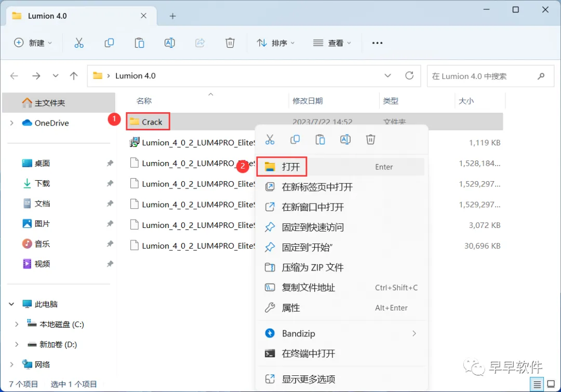Image resolution: width=561 pixels, height=392 pixels.
Task: Open the Bandizip submenu
Action: click(x=341, y=333)
